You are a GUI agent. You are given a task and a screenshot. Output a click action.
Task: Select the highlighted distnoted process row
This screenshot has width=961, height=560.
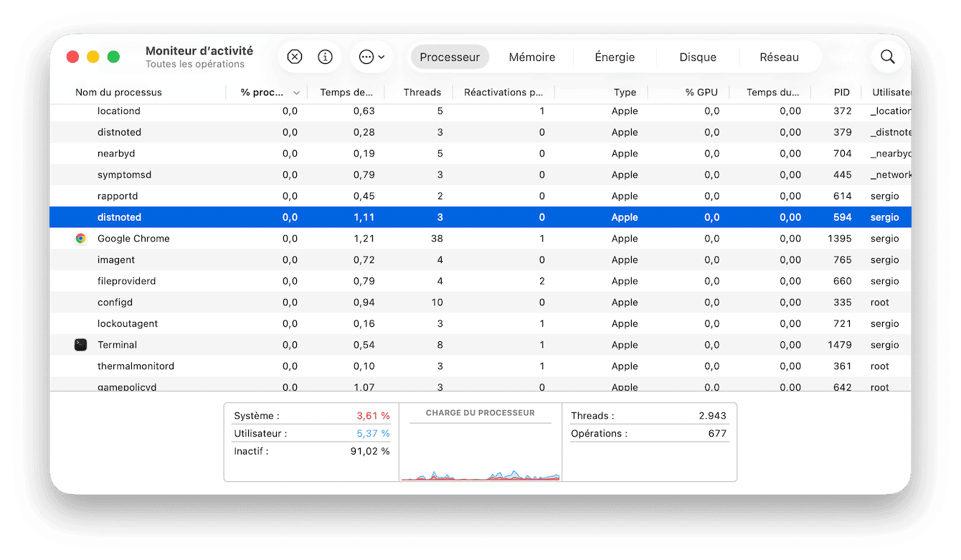coord(120,217)
